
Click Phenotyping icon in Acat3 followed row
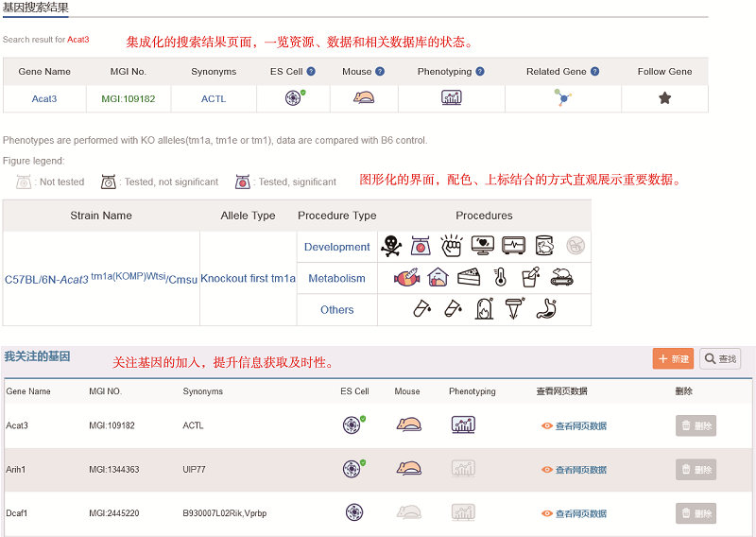463,424
